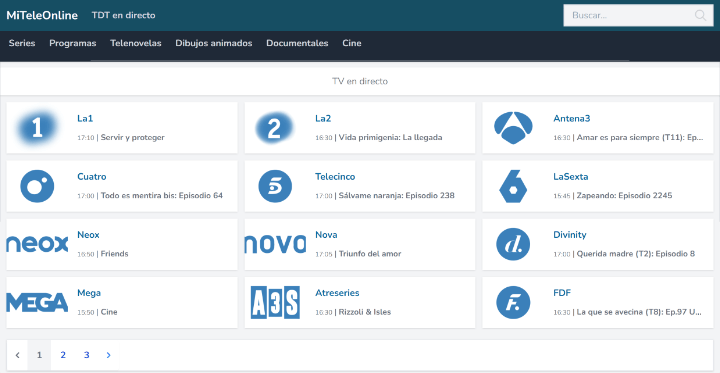Click 'Querida madre (T2): Episodio 8'
The height and width of the screenshot is (373, 720).
636,254
